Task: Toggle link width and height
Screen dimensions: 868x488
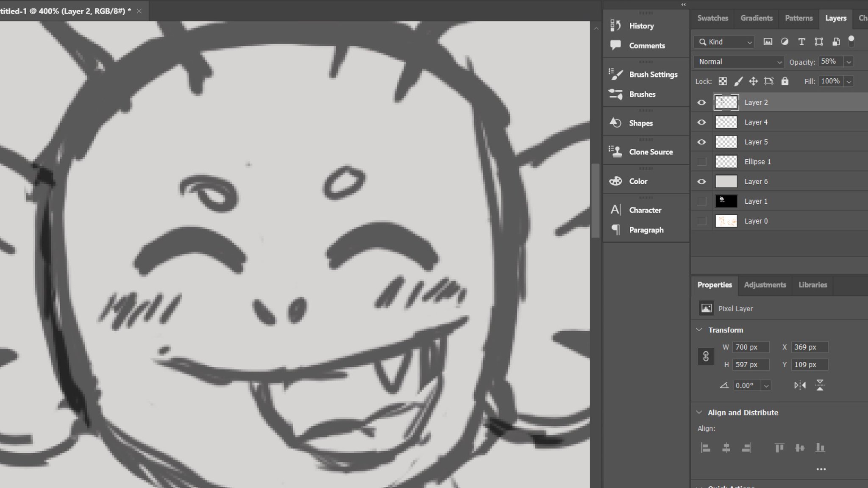Action: [706, 356]
